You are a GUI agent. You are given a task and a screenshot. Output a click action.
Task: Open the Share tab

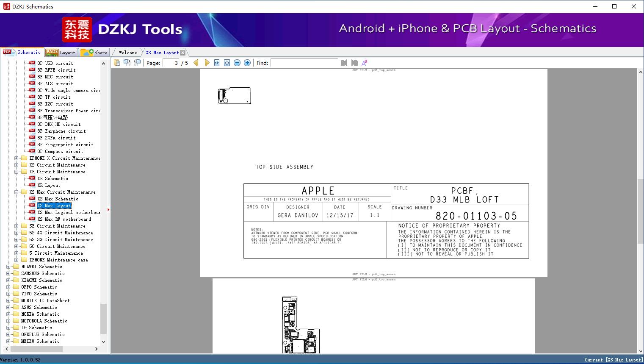pos(94,53)
